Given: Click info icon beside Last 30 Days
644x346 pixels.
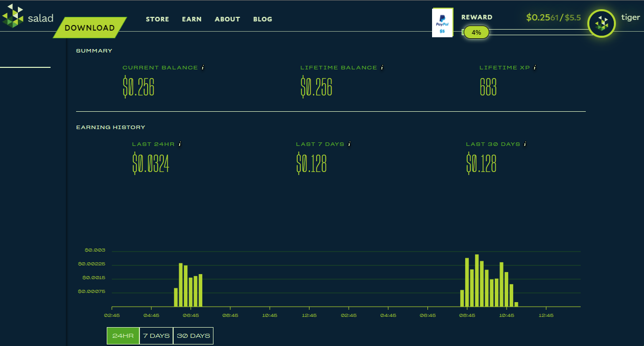Looking at the screenshot, I should 525,144.
